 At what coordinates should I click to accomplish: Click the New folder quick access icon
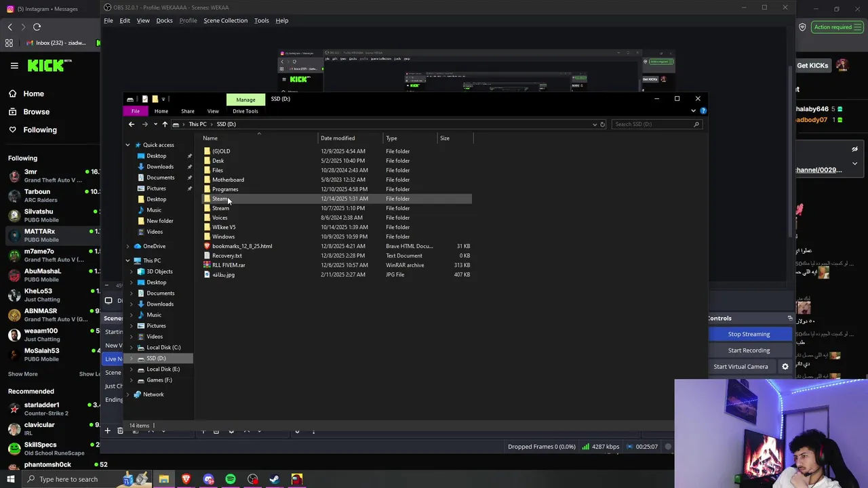(155, 99)
